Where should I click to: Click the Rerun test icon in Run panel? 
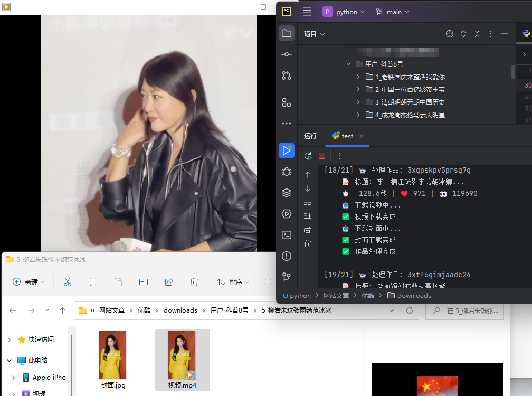(x=308, y=156)
